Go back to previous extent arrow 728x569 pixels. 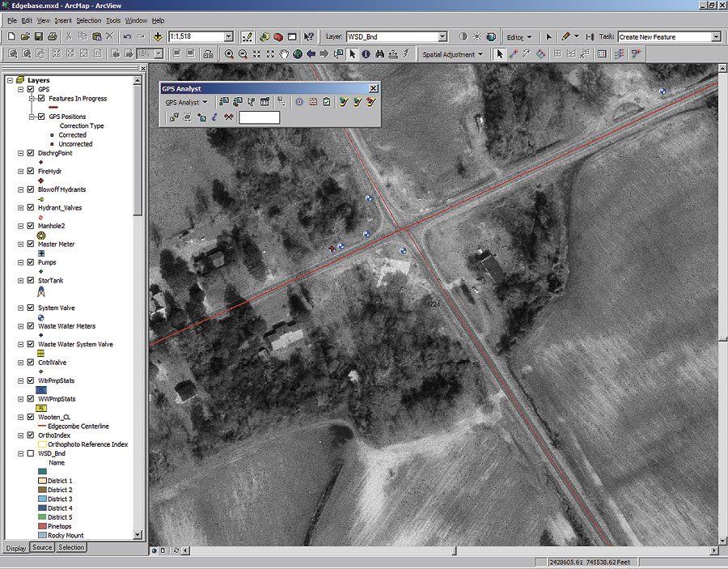pos(311,54)
